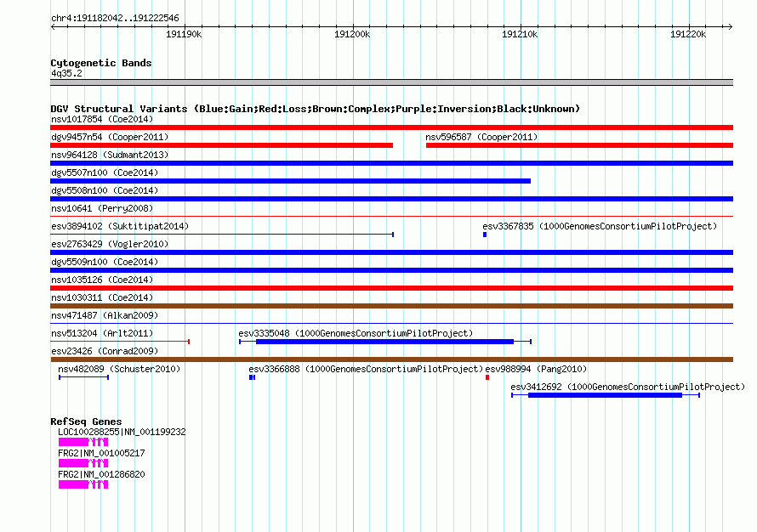This screenshot has height=532, width=757.
Task: Select the RefSeq Genes track title
Action: pyautogui.click(x=86, y=421)
